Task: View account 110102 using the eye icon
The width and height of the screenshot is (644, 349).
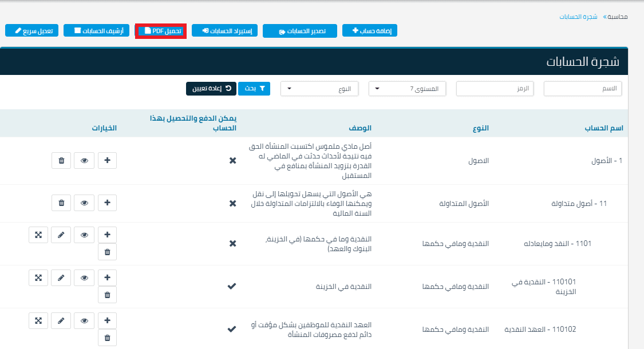Action: point(84,320)
